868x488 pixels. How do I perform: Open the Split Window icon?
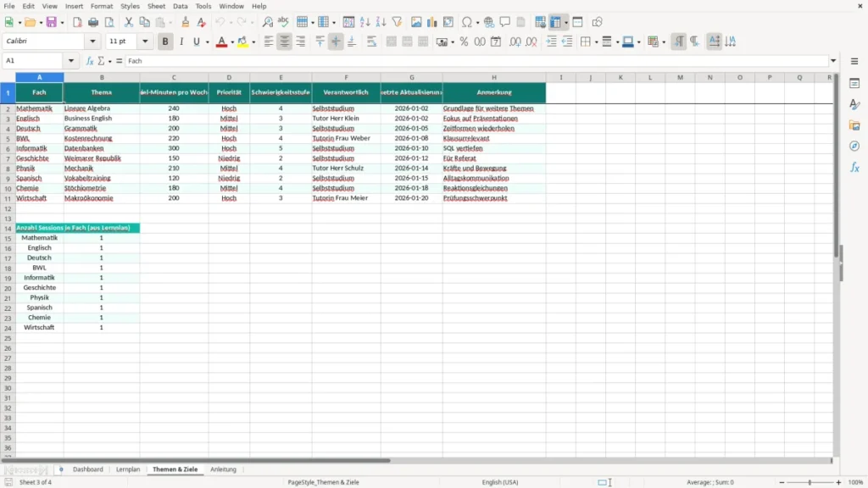577,22
